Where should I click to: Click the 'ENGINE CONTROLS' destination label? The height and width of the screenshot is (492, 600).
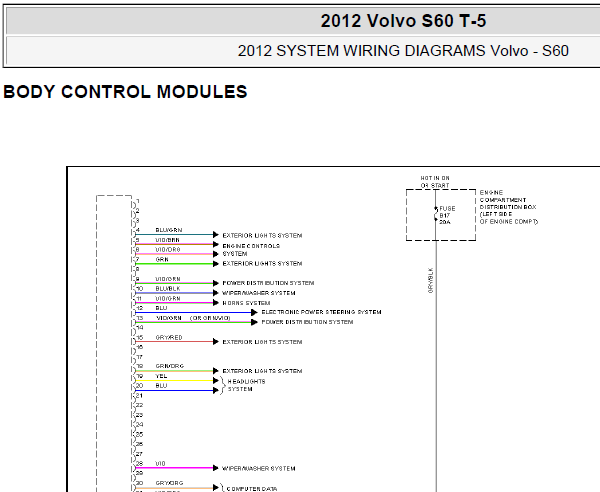tap(251, 246)
